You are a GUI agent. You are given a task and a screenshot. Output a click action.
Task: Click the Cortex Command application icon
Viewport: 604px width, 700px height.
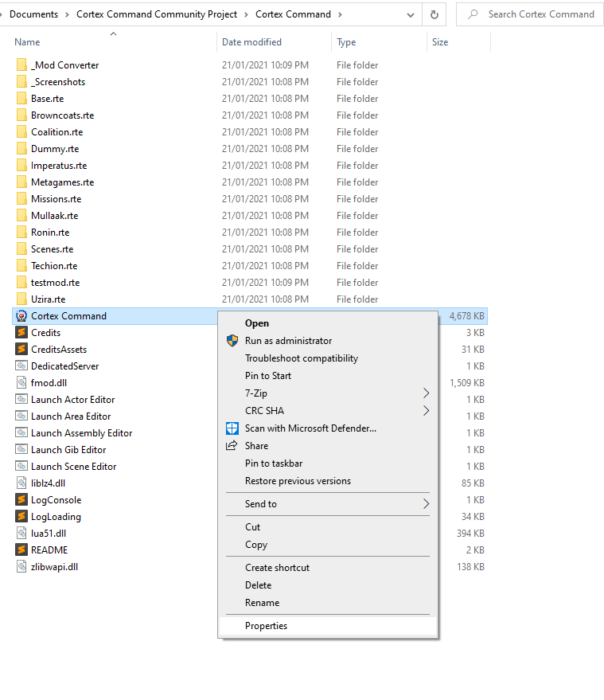pyautogui.click(x=21, y=316)
